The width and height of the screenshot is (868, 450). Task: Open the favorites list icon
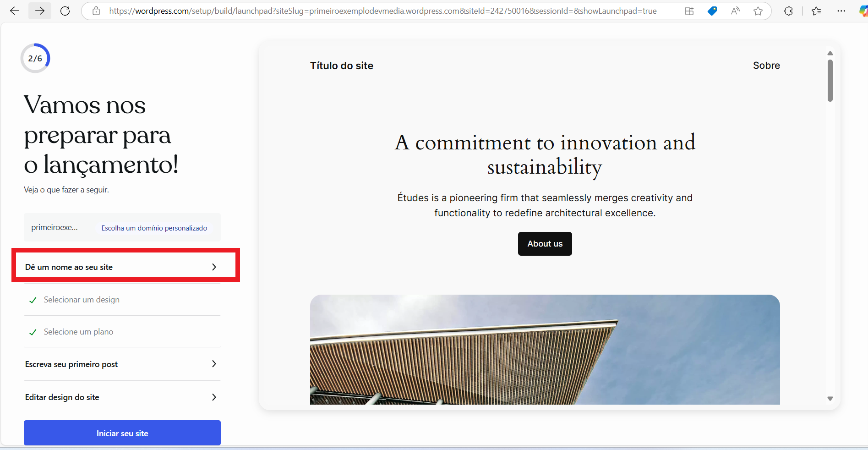coord(816,11)
